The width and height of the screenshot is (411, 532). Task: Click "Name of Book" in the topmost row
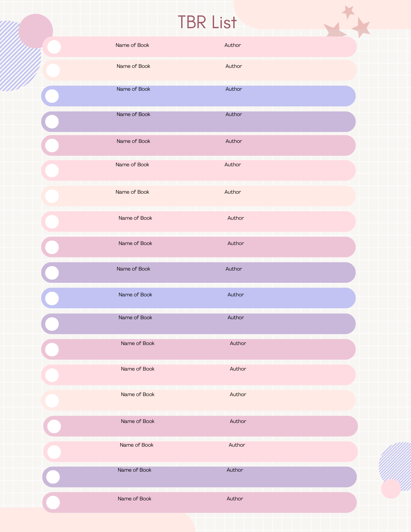(x=132, y=45)
